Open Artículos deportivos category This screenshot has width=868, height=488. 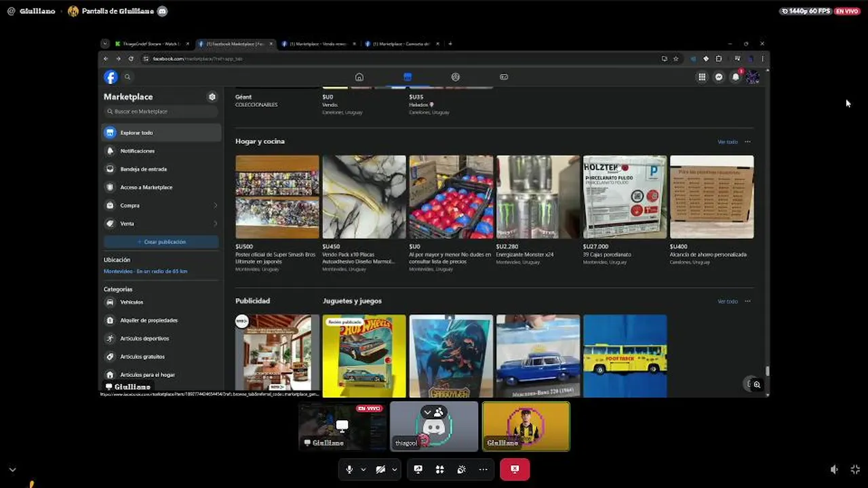161,338
